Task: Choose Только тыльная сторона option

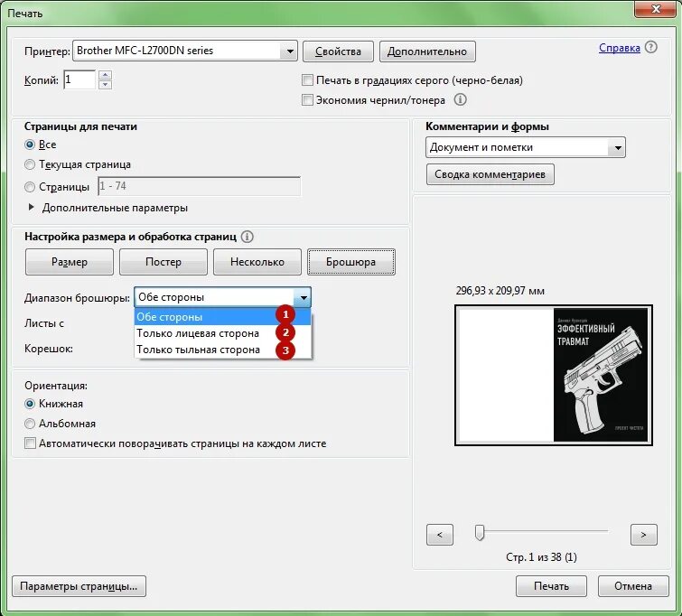Action: pyautogui.click(x=223, y=350)
